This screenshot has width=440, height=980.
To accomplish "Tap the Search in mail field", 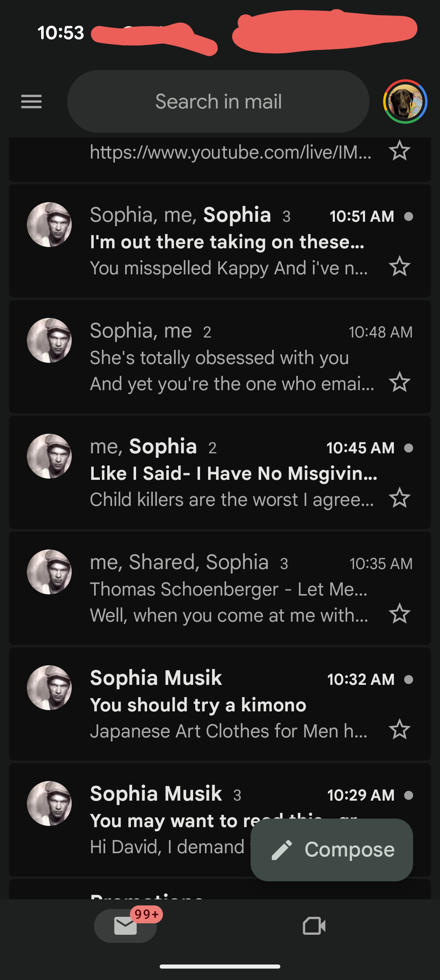I will pos(218,102).
